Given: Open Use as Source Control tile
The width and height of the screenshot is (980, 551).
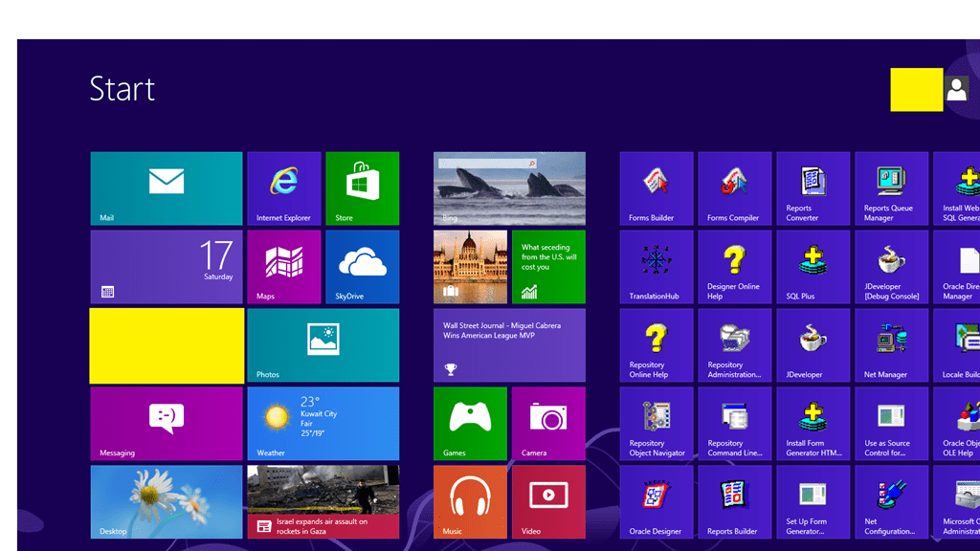Looking at the screenshot, I should 892,424.
